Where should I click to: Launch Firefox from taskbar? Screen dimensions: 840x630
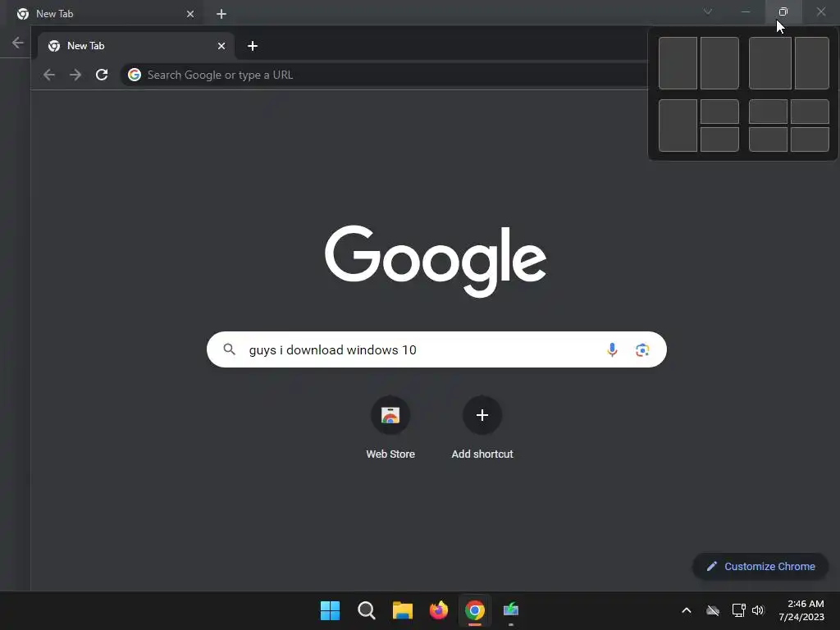(x=439, y=610)
